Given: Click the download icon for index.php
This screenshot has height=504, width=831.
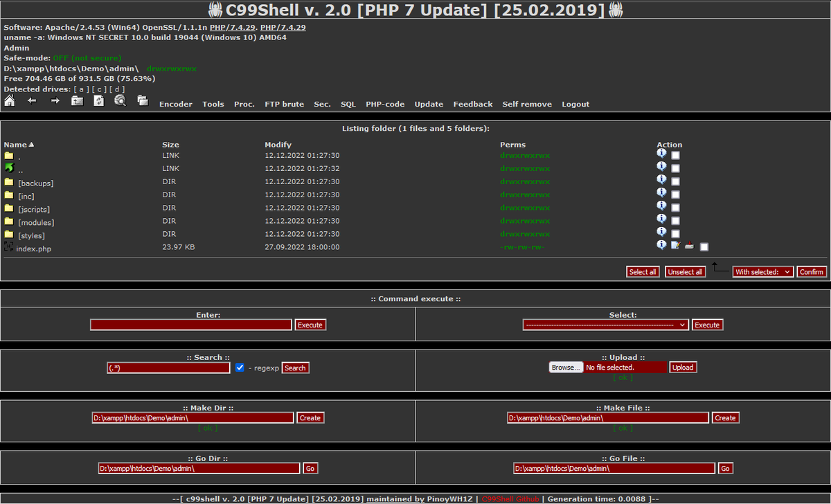Looking at the screenshot, I should (690, 246).
